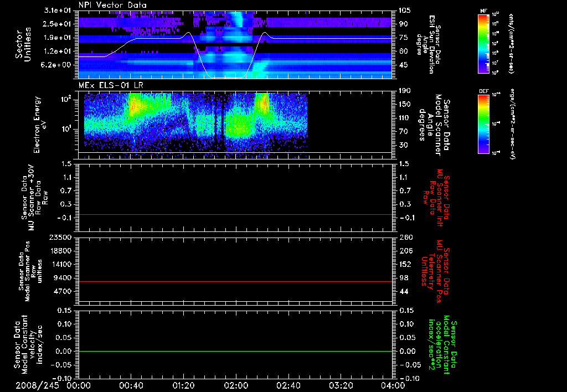Click the 'ESH Sun Elevation Angle' axis label

pyautogui.click(x=428, y=44)
